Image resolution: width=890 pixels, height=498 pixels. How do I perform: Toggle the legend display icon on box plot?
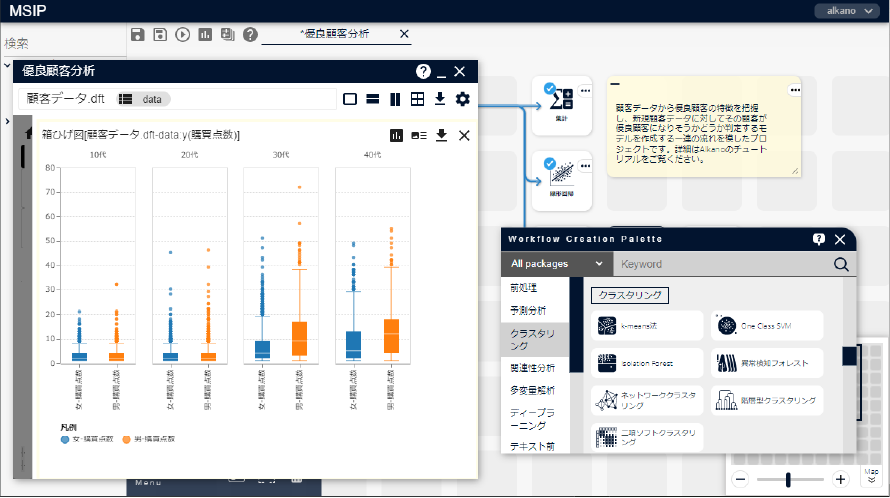[x=419, y=135]
